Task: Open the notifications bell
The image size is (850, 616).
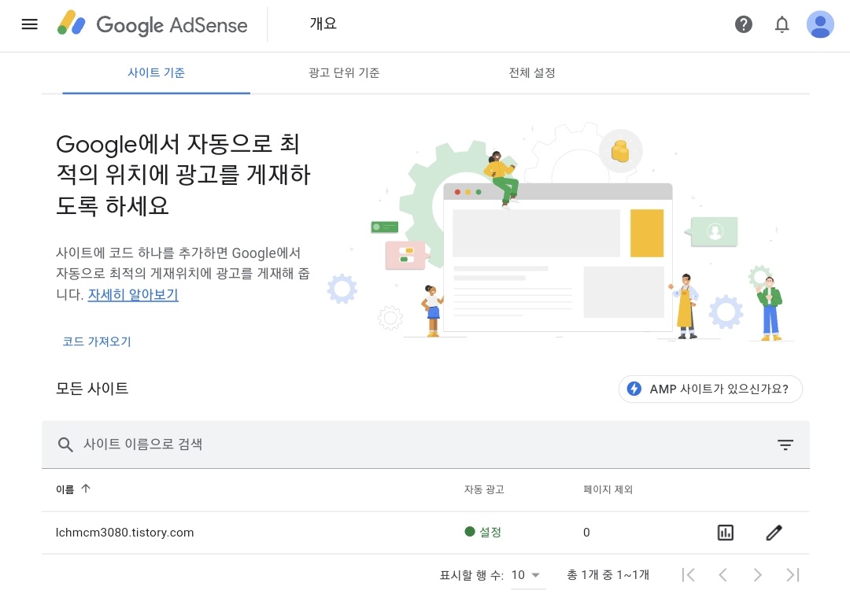Action: (782, 24)
